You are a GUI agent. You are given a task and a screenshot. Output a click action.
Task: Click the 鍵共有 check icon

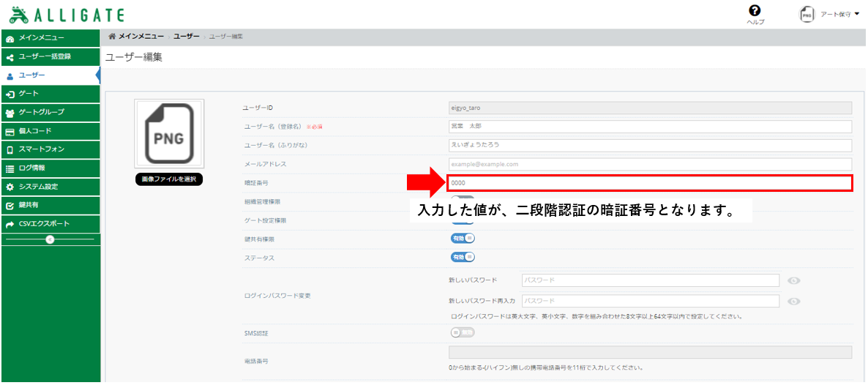click(10, 206)
